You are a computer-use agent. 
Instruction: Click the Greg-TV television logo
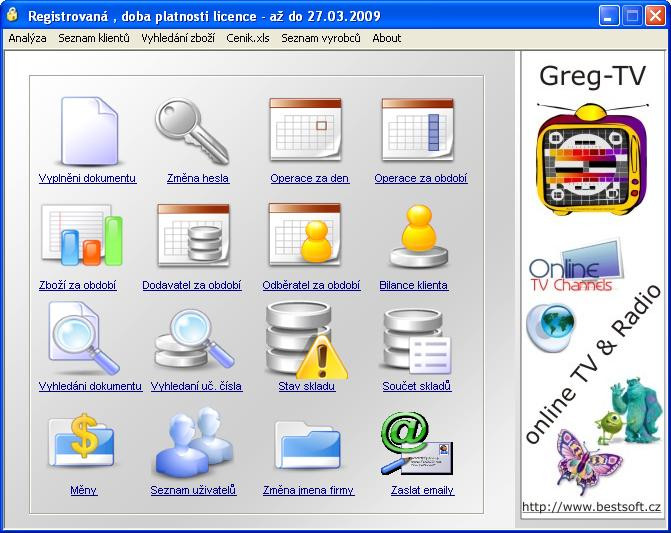592,159
